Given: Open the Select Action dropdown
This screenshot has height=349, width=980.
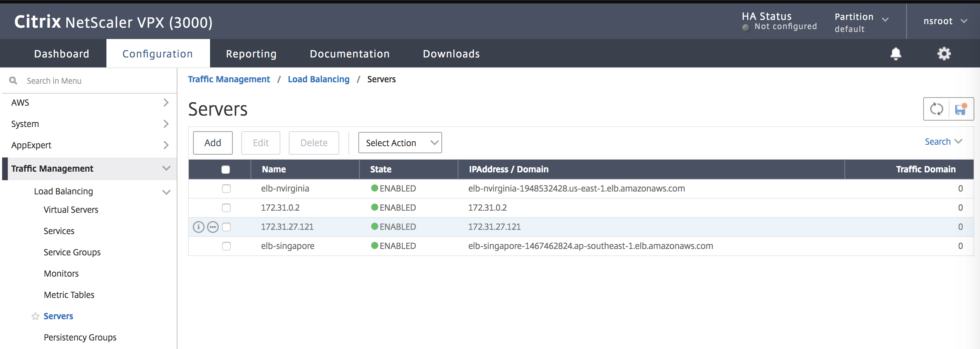Looking at the screenshot, I should pos(400,143).
